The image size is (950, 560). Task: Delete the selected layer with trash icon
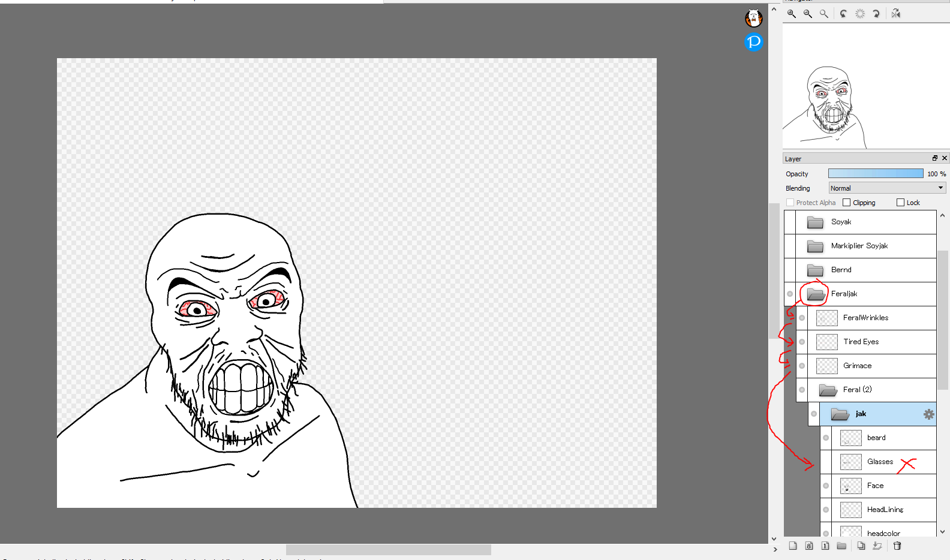(x=897, y=546)
